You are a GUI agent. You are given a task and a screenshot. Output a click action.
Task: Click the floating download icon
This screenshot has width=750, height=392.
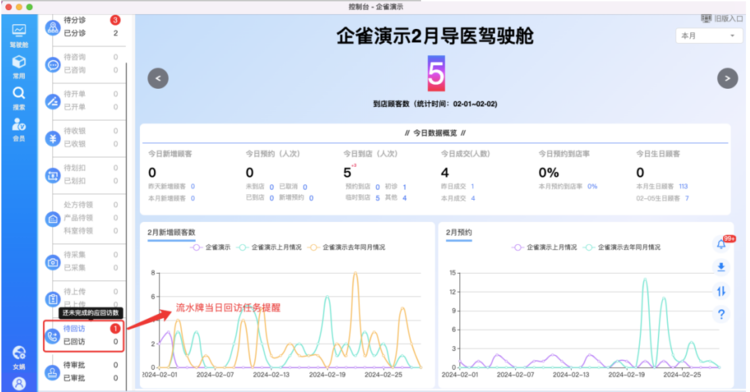[721, 267]
